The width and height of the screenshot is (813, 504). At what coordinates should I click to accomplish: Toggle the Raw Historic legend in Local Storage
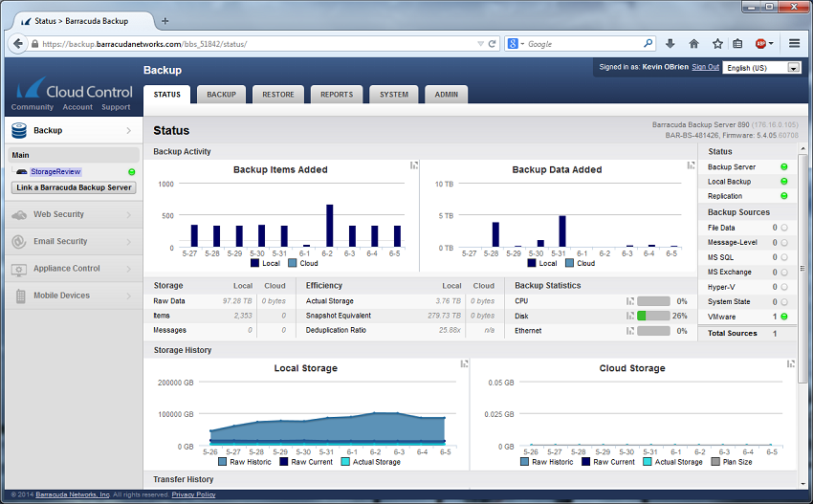click(245, 462)
